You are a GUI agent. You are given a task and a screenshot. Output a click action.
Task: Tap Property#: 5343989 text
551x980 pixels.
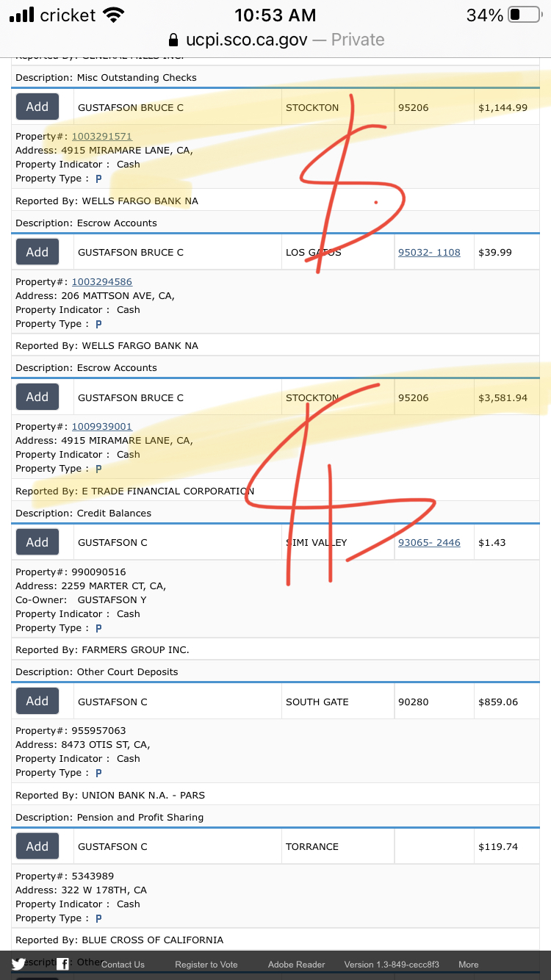coord(65,876)
